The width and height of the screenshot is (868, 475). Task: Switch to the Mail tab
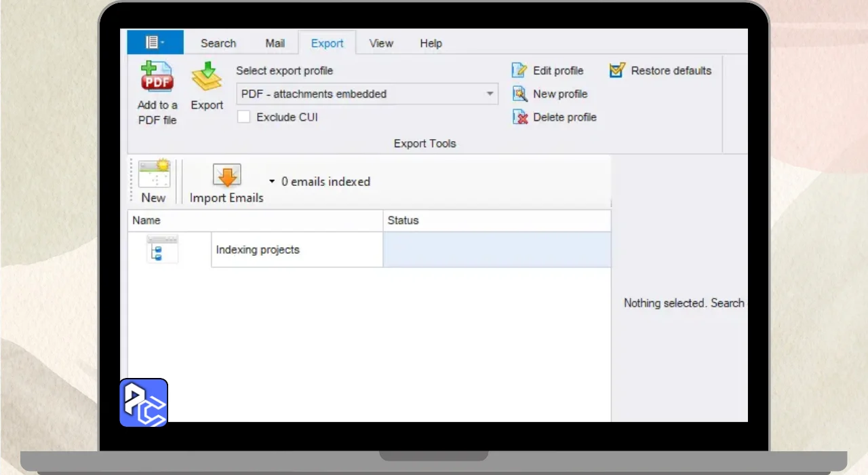click(x=275, y=43)
